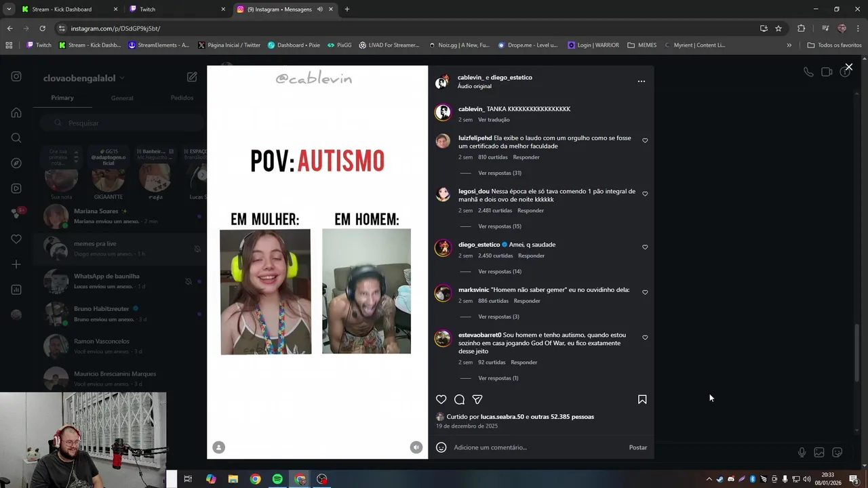Switch to the Pedidos messages tab
This screenshot has height=488, width=868.
(x=182, y=98)
